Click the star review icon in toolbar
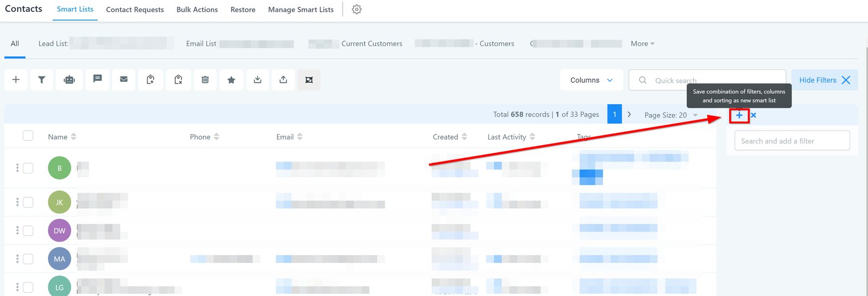The height and width of the screenshot is (296, 868). 231,80
